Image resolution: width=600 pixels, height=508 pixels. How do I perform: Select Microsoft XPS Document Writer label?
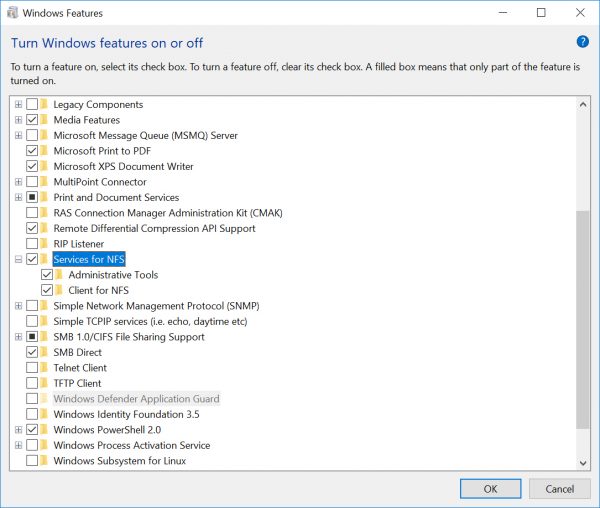(123, 166)
